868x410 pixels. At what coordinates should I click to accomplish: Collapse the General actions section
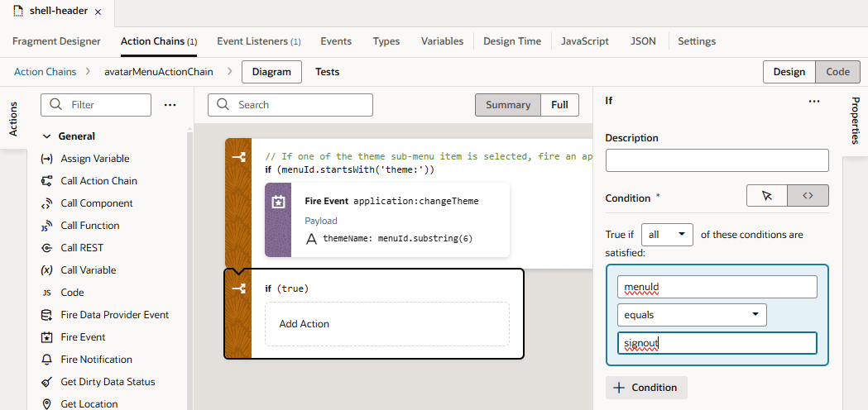point(47,136)
